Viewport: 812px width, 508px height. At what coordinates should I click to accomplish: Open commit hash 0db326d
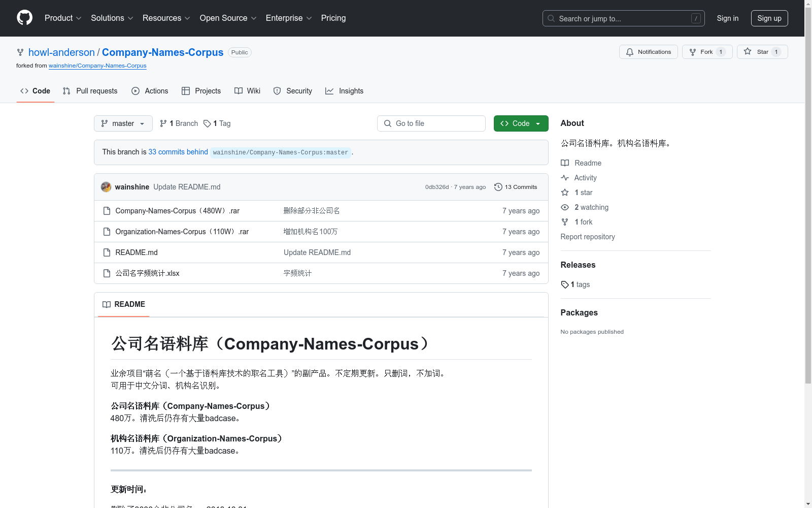[437, 187]
